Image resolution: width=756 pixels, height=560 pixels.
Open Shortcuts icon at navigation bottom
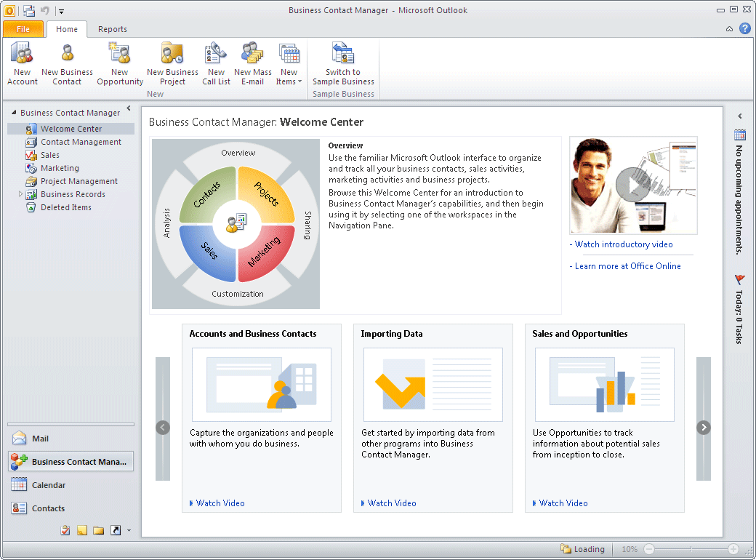click(x=116, y=531)
